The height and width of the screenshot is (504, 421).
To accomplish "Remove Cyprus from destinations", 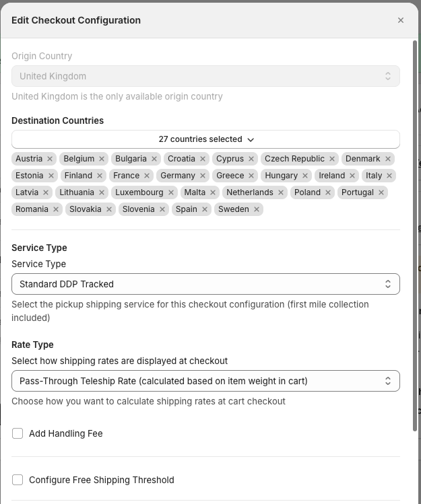I will [x=251, y=159].
